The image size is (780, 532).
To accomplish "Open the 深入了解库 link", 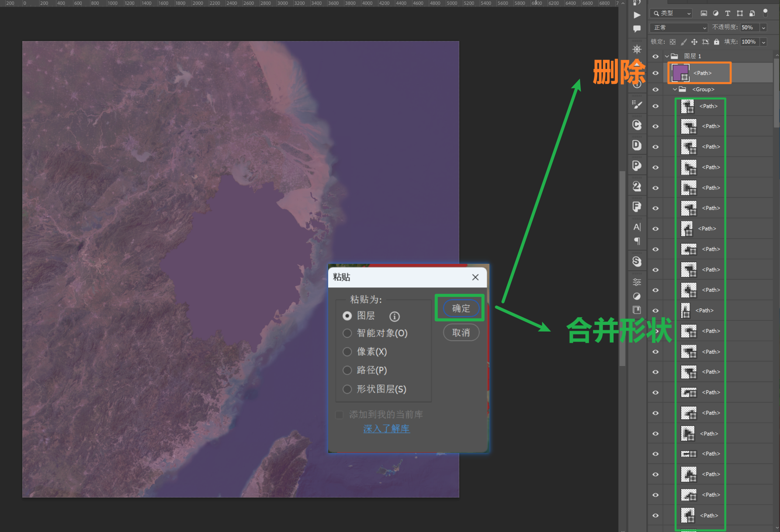I will coord(386,428).
